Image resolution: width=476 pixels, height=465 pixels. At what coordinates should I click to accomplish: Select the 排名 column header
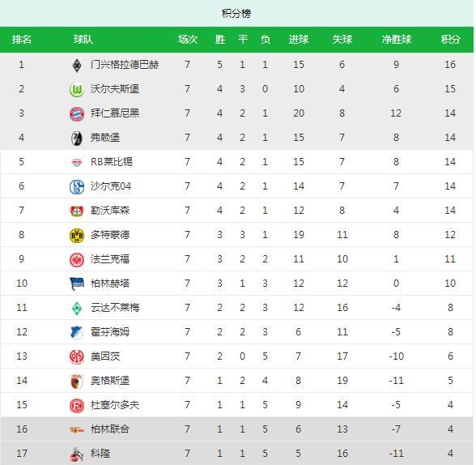coord(21,40)
